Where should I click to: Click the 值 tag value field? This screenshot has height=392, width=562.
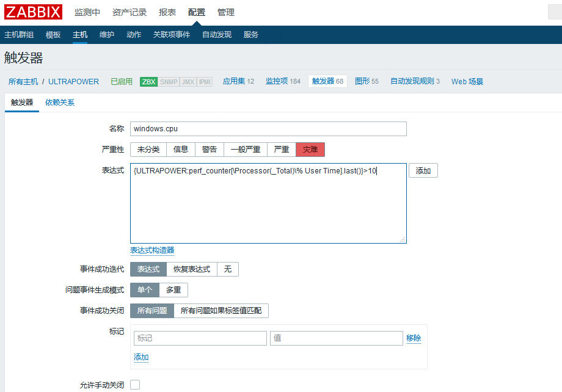click(x=336, y=338)
